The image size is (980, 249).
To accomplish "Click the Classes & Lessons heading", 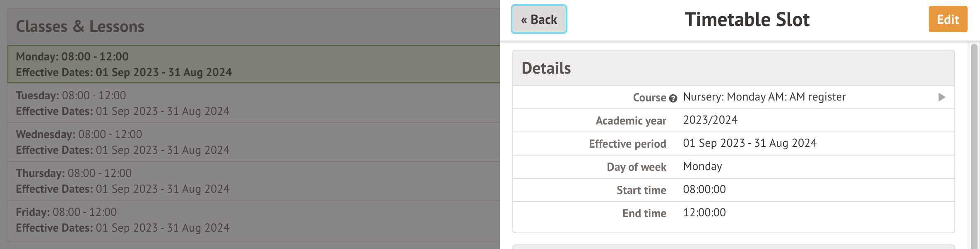I will pyautogui.click(x=80, y=26).
